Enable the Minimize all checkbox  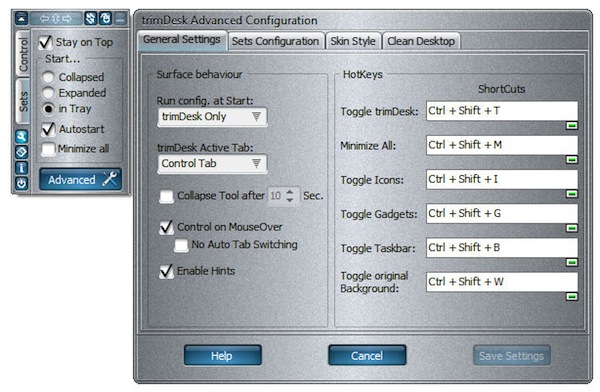pyautogui.click(x=48, y=149)
